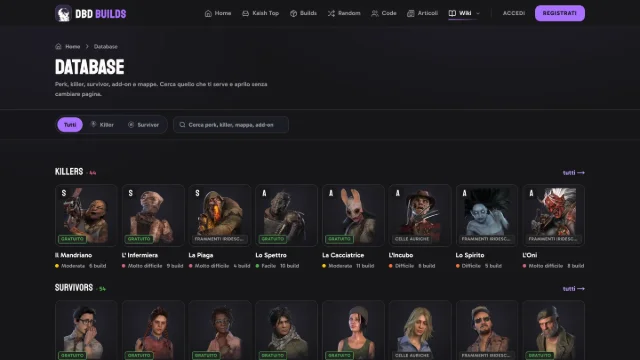This screenshot has height=360, width=640.
Task: Open the blonde survivor card
Action: click(x=420, y=330)
